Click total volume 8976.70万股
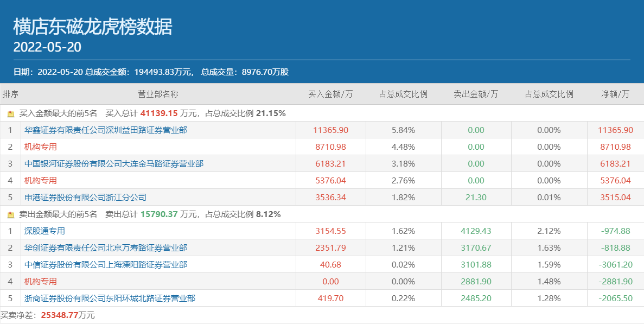 265,72
